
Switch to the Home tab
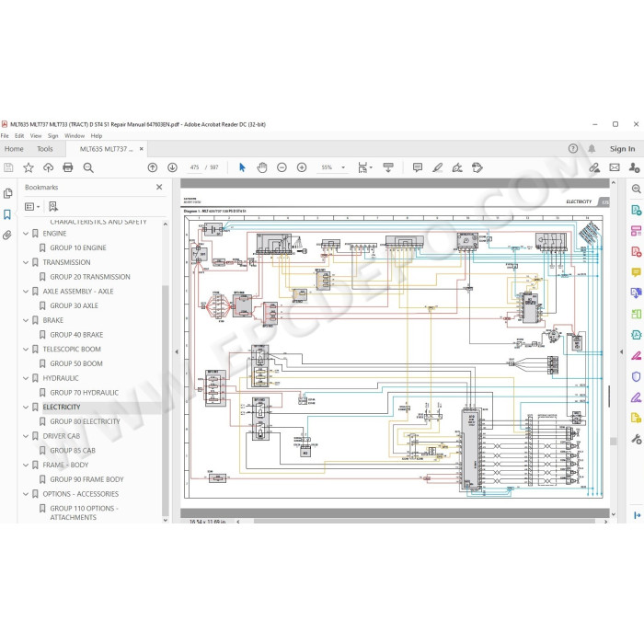[14, 149]
